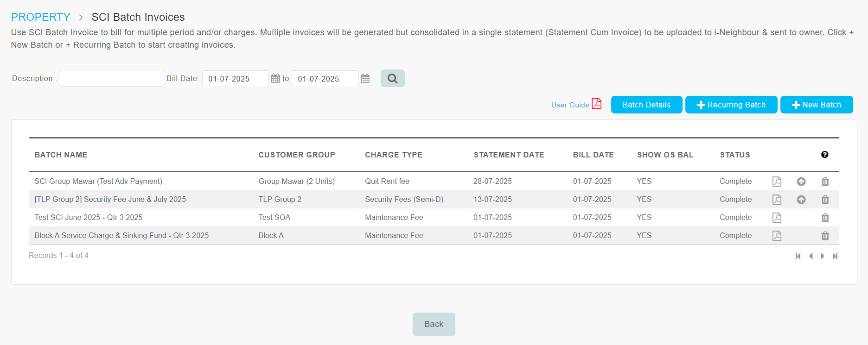The height and width of the screenshot is (345, 868).
Task: Open PDF for Block A Service Charge batch
Action: point(777,236)
